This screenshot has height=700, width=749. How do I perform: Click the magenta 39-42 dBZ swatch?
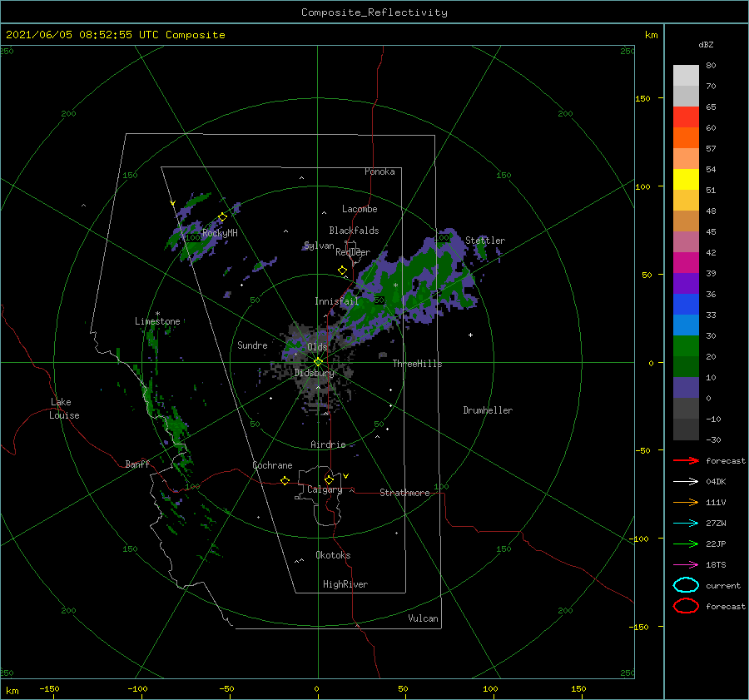686,263
